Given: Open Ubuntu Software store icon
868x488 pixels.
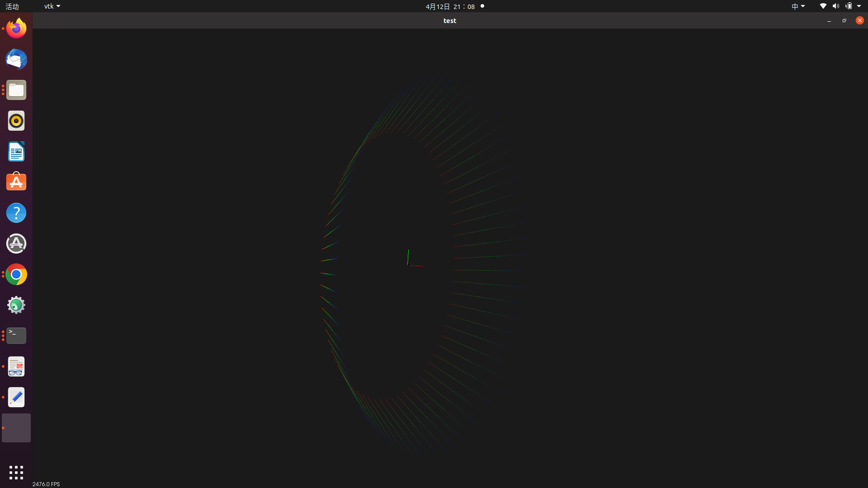Looking at the screenshot, I should click(x=16, y=182).
